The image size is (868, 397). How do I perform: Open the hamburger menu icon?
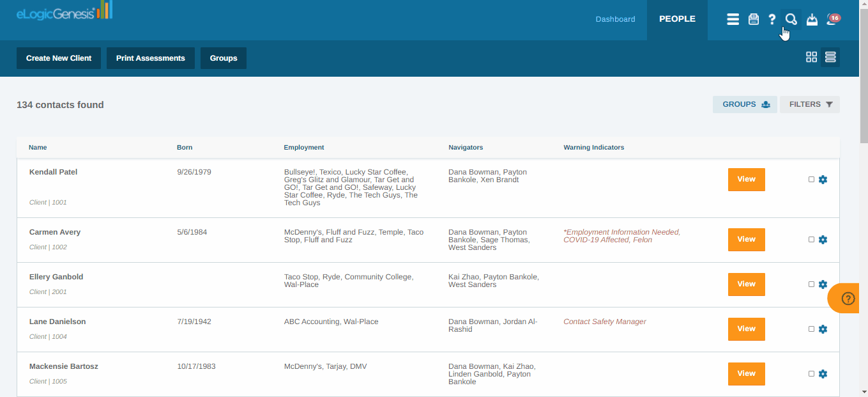(x=733, y=19)
